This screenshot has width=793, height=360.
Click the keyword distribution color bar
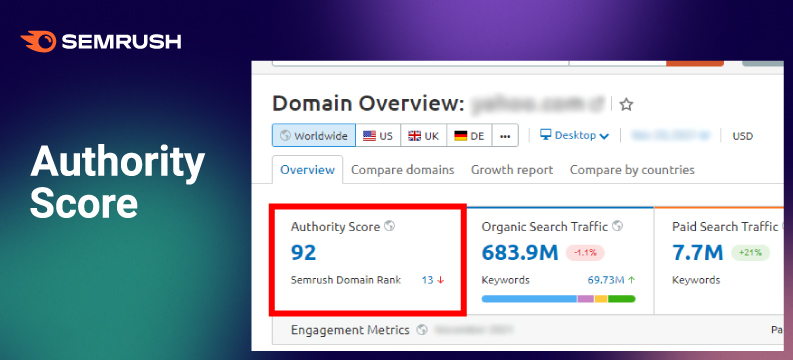(x=558, y=299)
